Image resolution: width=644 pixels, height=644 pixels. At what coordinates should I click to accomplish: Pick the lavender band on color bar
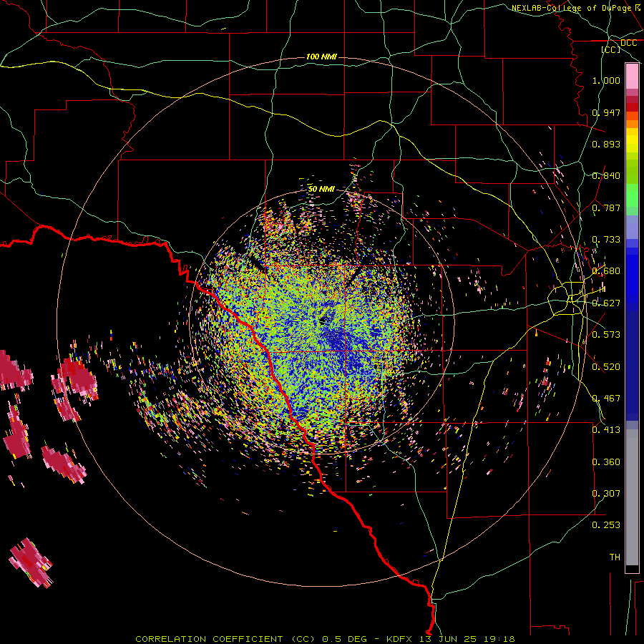tap(632, 227)
